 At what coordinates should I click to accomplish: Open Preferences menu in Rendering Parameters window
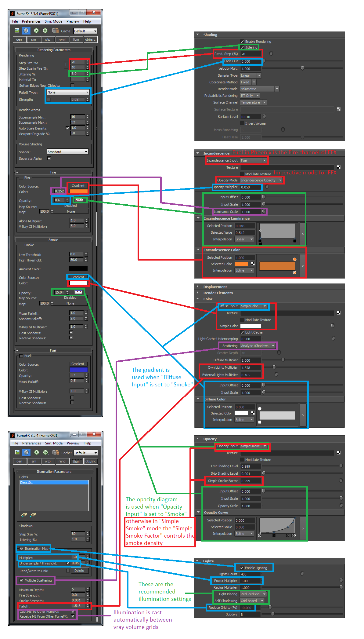[x=31, y=21]
